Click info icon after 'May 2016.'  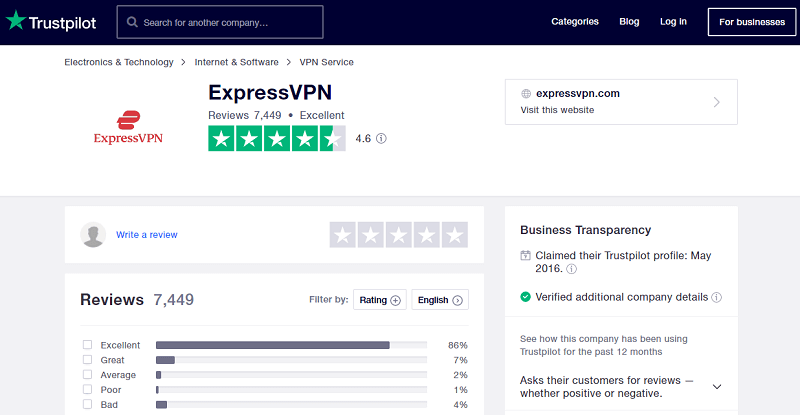click(571, 269)
